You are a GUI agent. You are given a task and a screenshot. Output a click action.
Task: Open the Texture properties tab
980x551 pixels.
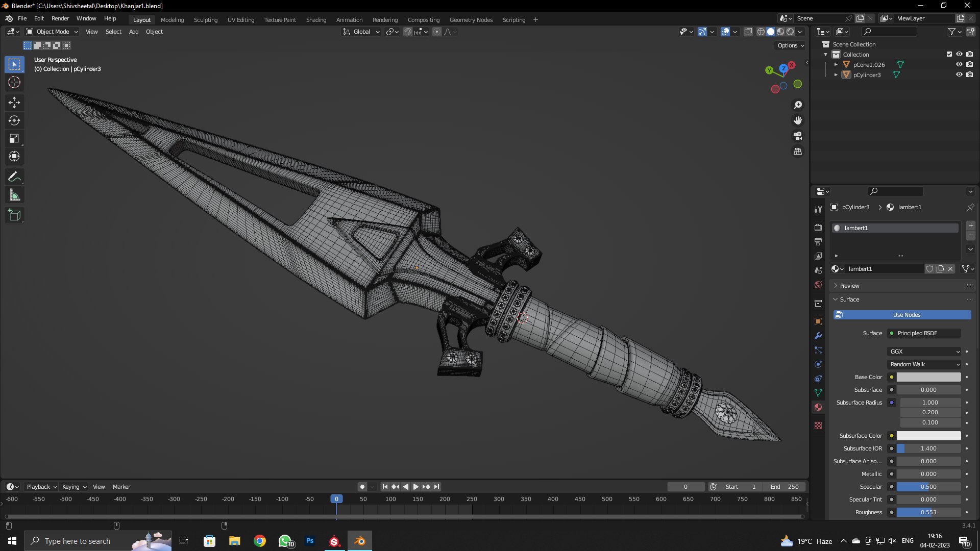(818, 425)
